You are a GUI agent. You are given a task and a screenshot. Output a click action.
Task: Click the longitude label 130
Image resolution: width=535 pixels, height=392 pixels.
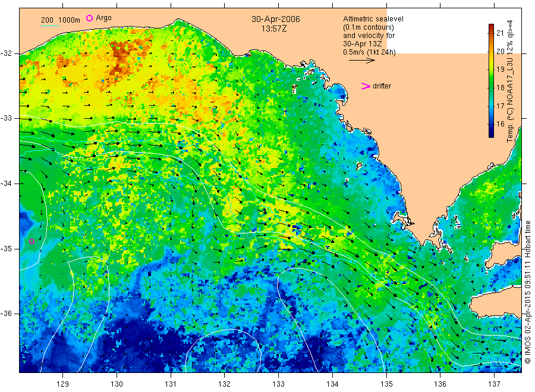117,384
